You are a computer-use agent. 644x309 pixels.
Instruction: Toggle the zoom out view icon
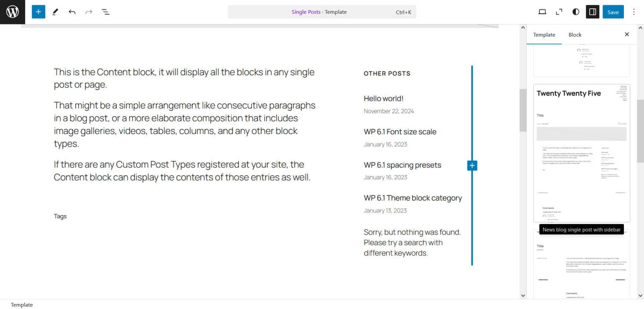point(559,12)
